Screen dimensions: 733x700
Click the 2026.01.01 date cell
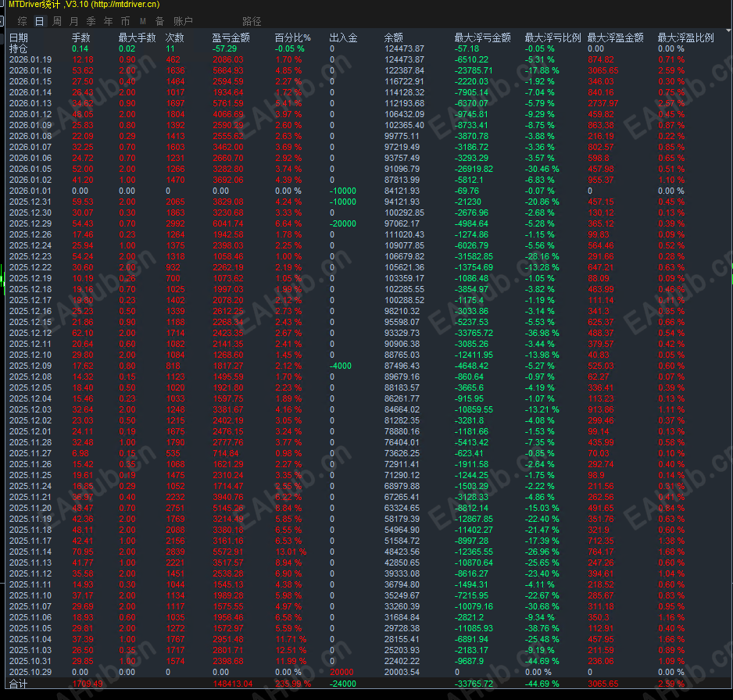click(30, 191)
